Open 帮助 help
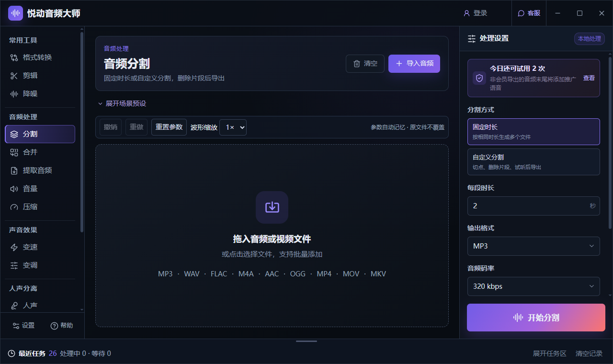 click(x=62, y=326)
